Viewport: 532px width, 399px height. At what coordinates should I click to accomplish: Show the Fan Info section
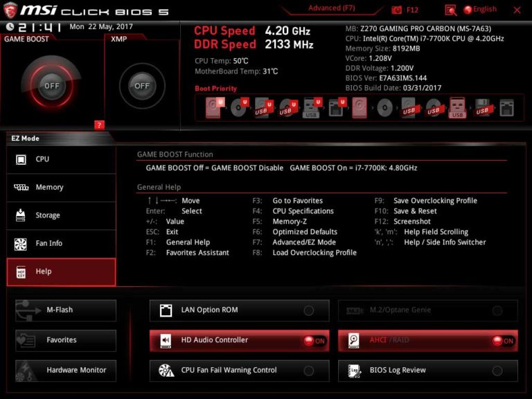click(x=61, y=244)
